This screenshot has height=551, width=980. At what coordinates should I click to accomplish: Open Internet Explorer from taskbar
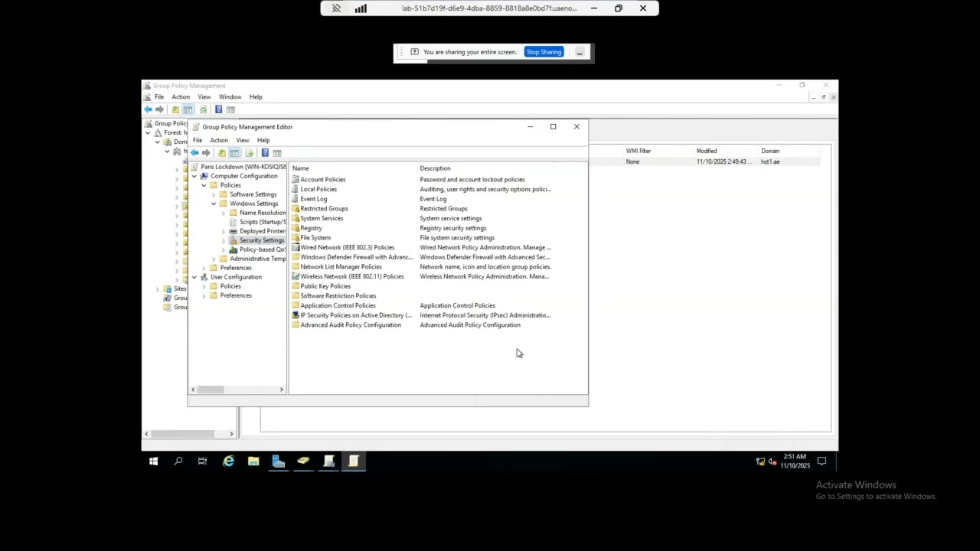coord(228,461)
